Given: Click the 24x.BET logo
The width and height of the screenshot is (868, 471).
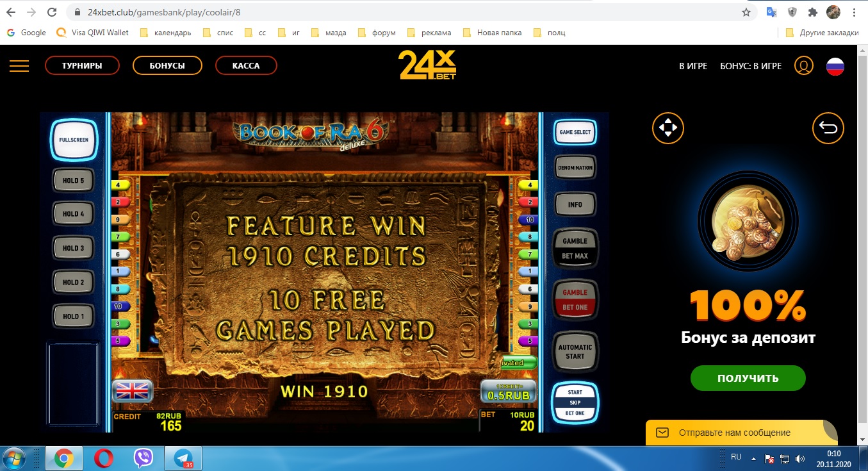Looking at the screenshot, I should pos(427,65).
